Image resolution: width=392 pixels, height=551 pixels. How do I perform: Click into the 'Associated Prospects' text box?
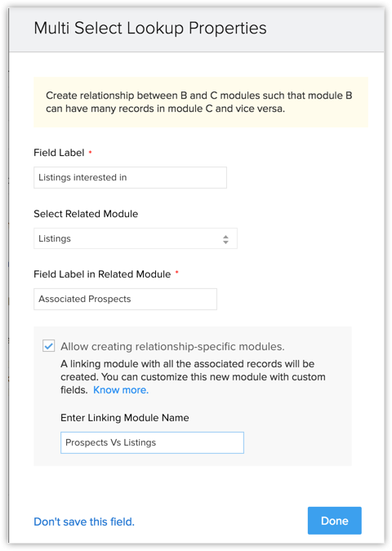pyautogui.click(x=125, y=299)
